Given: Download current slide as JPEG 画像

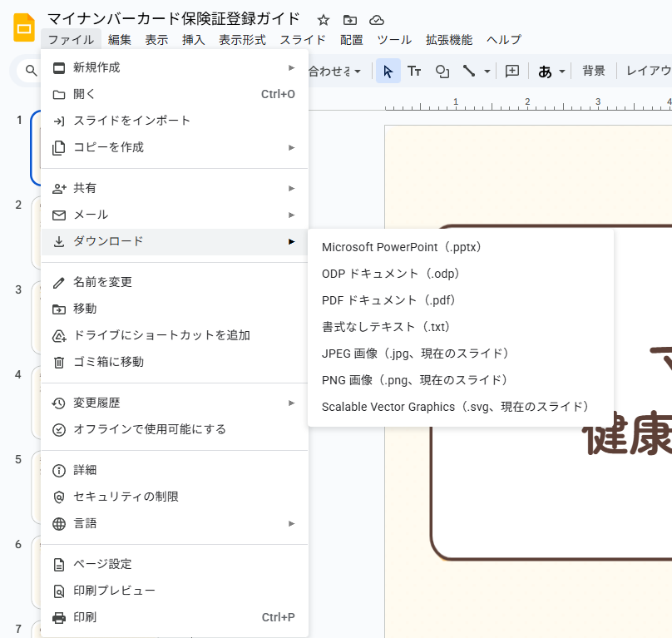Looking at the screenshot, I should 461,354.
